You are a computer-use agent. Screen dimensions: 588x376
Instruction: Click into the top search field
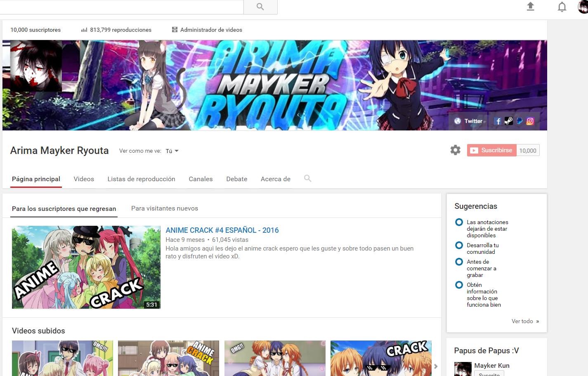point(122,7)
